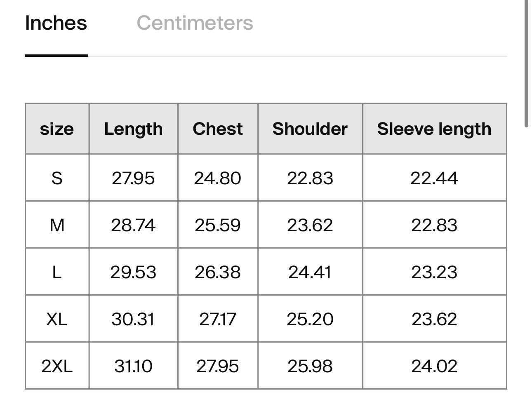Click the vertical scrollbar on the right edge
The width and height of the screenshot is (532, 397).
526,62
